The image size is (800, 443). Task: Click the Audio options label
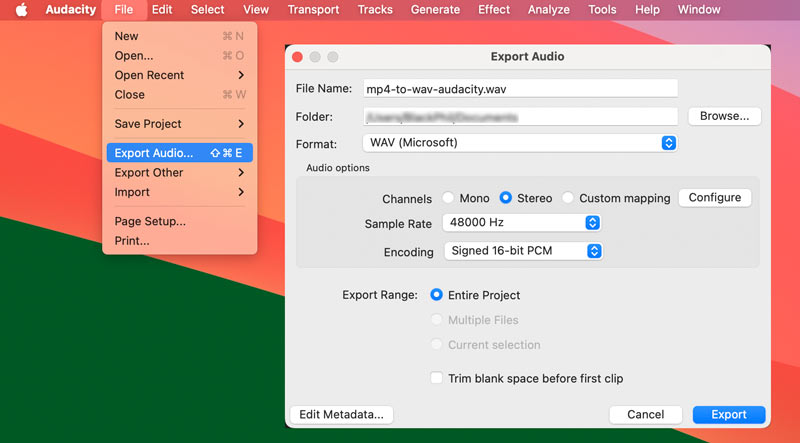[338, 168]
